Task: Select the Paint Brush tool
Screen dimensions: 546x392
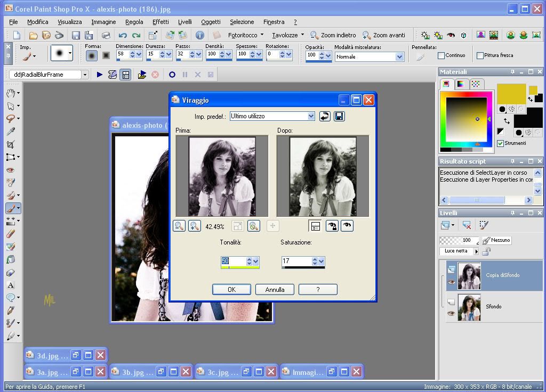Action: tap(11, 209)
